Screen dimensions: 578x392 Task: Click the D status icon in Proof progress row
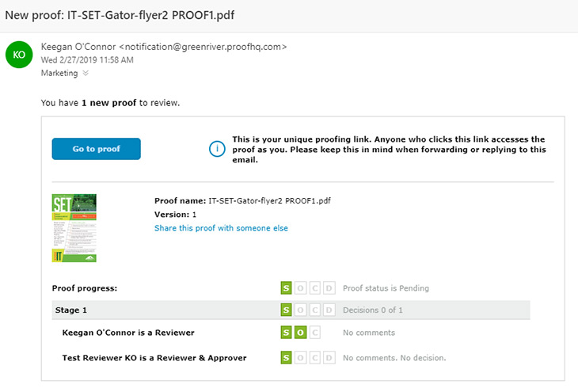(329, 288)
